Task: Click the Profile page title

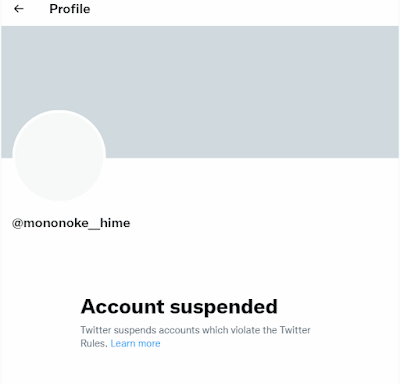Action: point(70,9)
